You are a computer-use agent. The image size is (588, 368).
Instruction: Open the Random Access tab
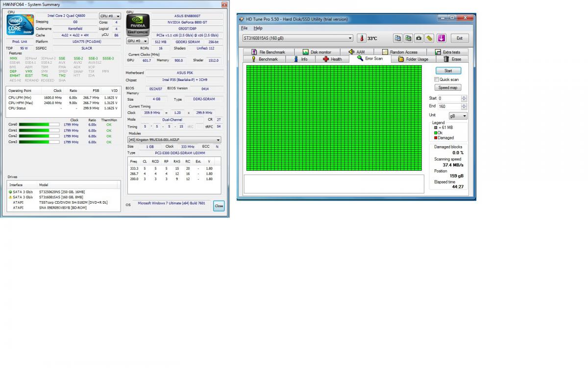tap(400, 52)
